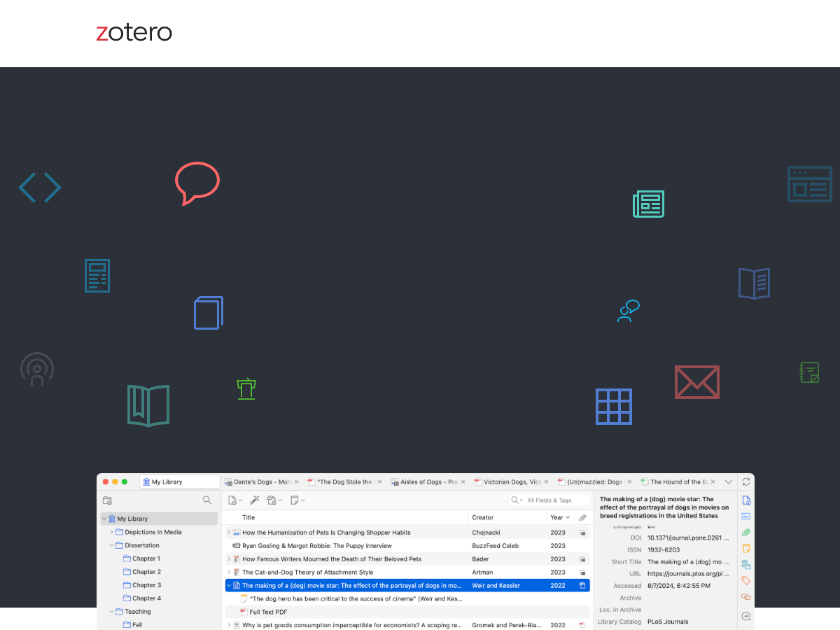Click the attachment paperclip column header
The image size is (840, 630).
coord(582,517)
